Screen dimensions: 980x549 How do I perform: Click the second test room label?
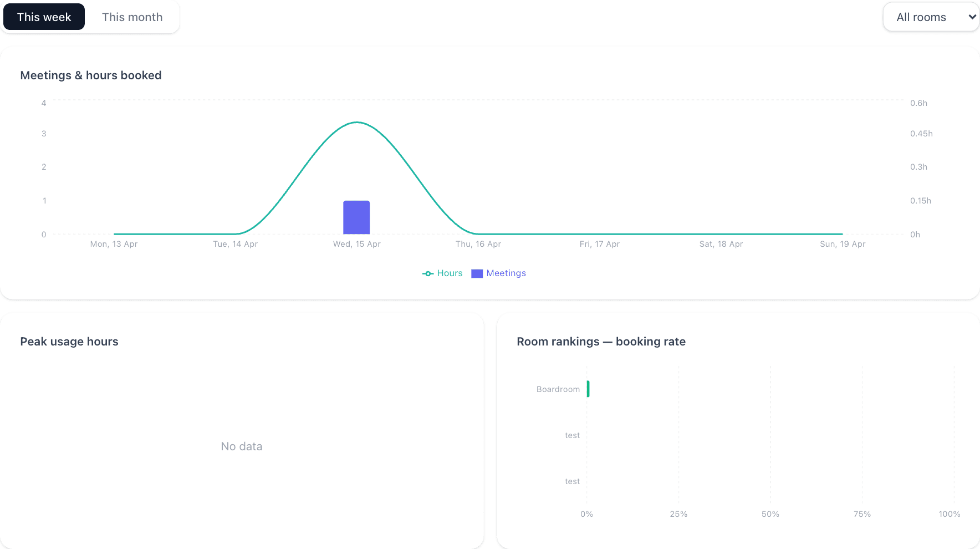pyautogui.click(x=572, y=481)
